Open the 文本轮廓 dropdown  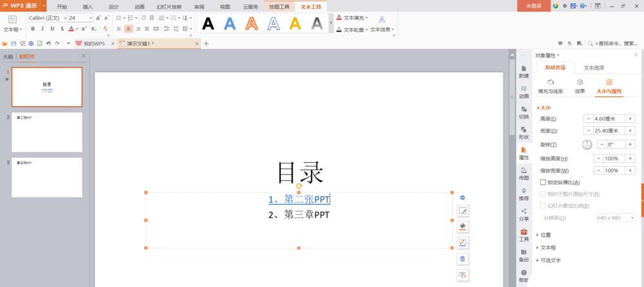coord(352,30)
